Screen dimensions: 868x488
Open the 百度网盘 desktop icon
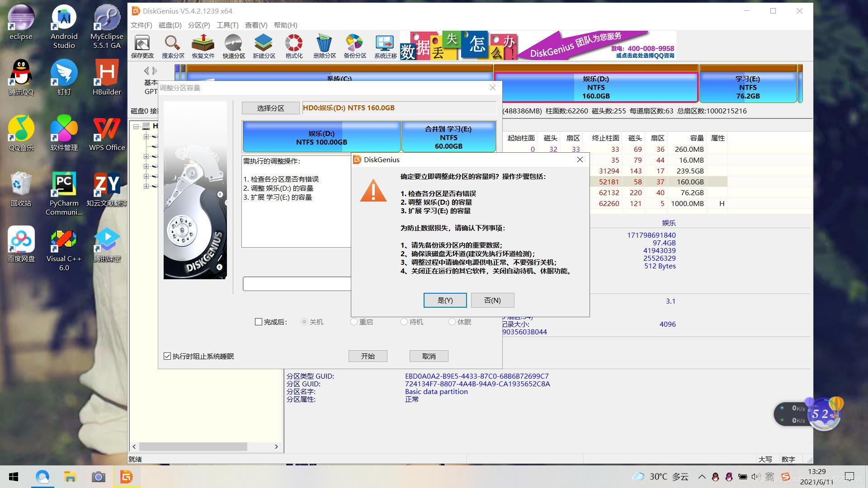(21, 244)
